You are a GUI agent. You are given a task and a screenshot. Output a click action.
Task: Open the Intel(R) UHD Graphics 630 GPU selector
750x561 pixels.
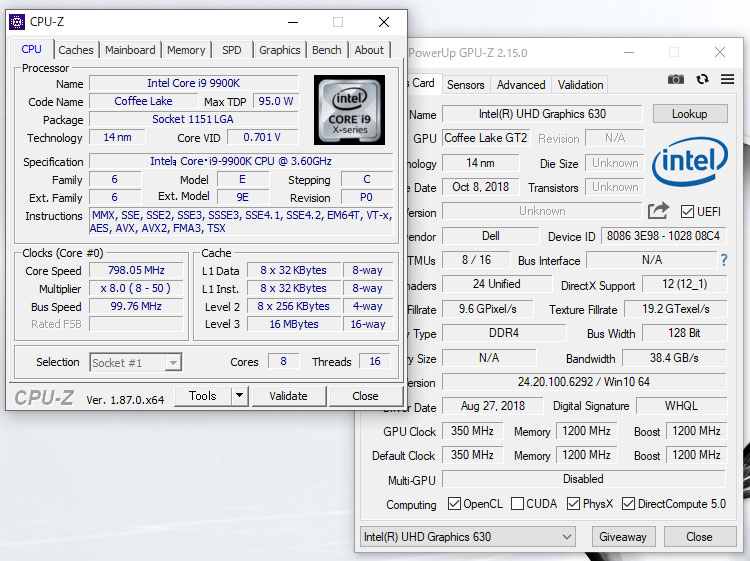467,537
